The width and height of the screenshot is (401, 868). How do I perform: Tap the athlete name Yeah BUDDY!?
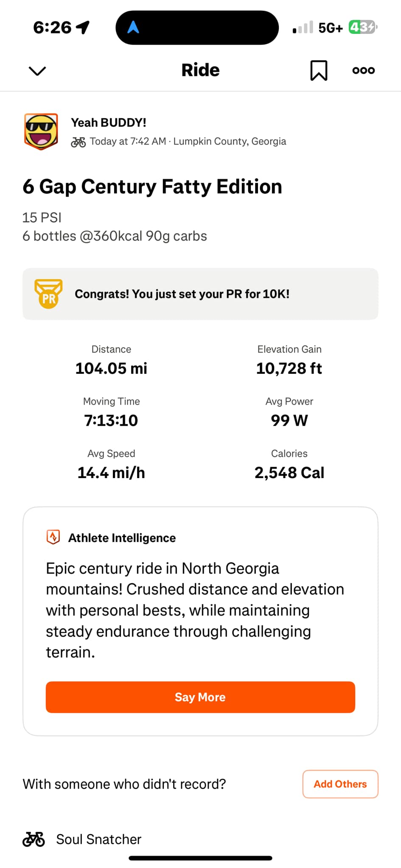[109, 122]
